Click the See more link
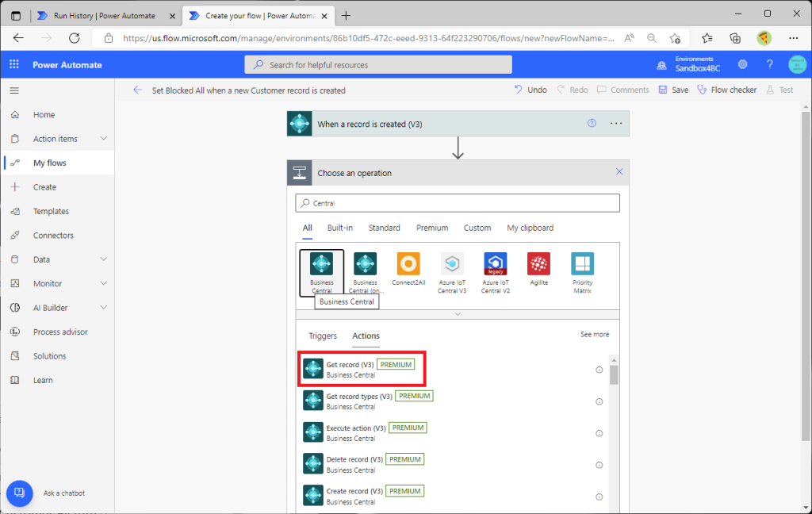The image size is (812, 514). pos(595,335)
